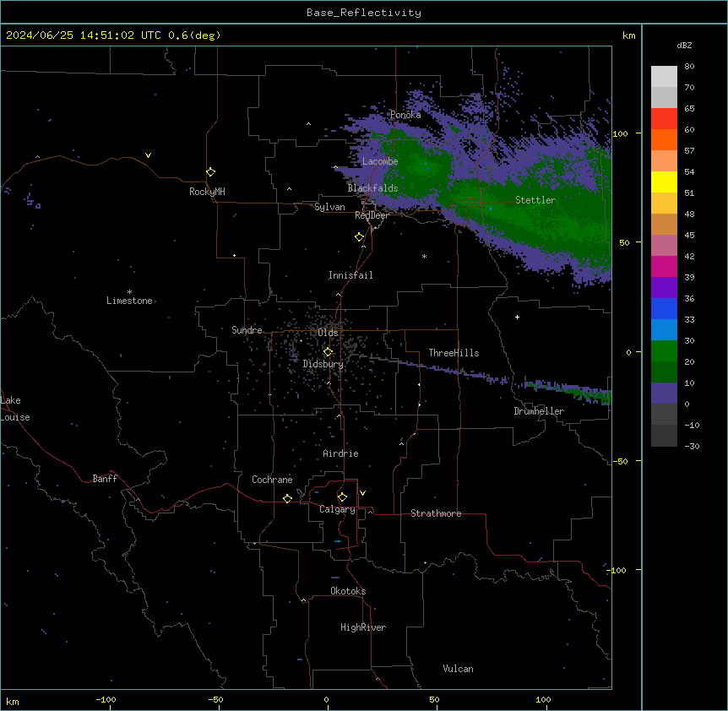The image size is (728, 711).
Task: Click the Drumheller town label
Action: 539,411
